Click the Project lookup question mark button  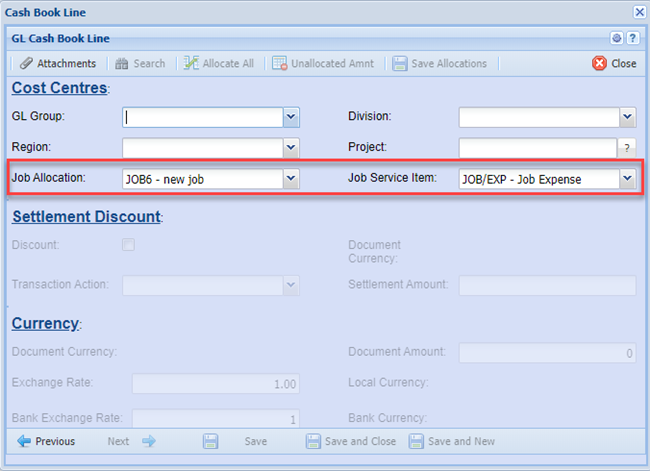click(627, 148)
